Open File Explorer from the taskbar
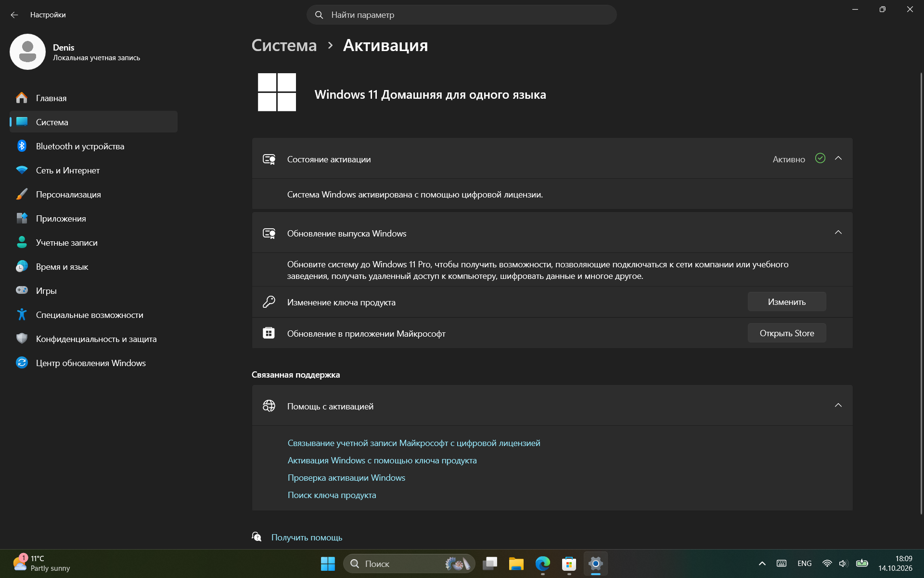The height and width of the screenshot is (578, 924). pos(516,564)
